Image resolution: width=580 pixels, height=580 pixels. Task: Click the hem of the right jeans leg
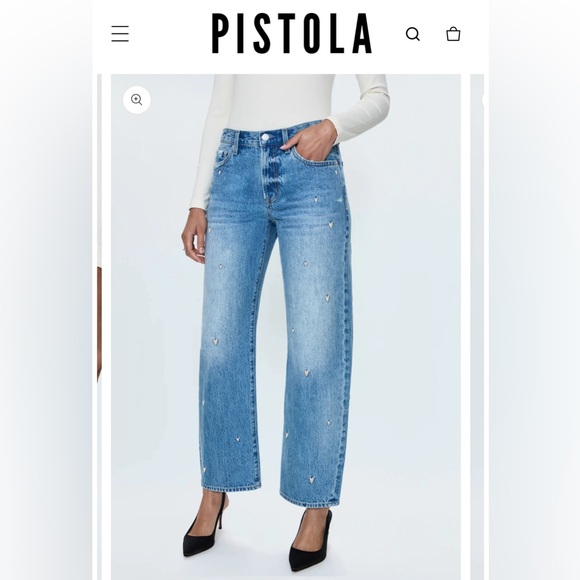tap(309, 500)
